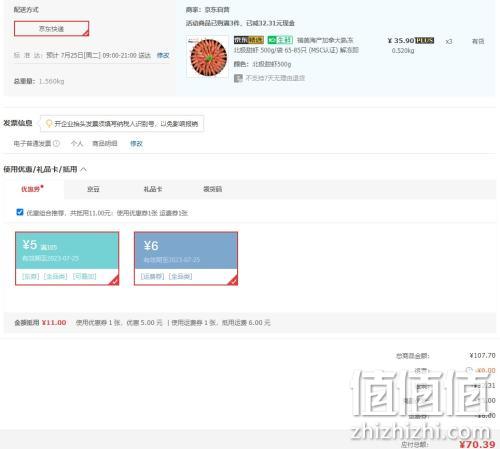Click the PLUS price badge
The image size is (500, 449).
[x=425, y=41]
